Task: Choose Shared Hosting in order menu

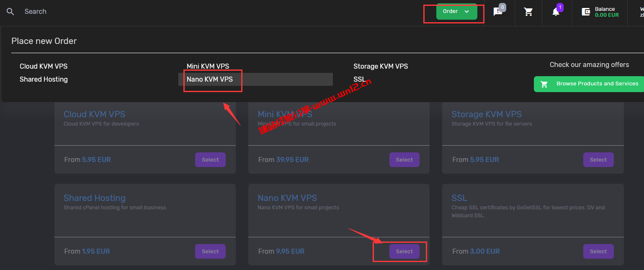Action: click(44, 79)
